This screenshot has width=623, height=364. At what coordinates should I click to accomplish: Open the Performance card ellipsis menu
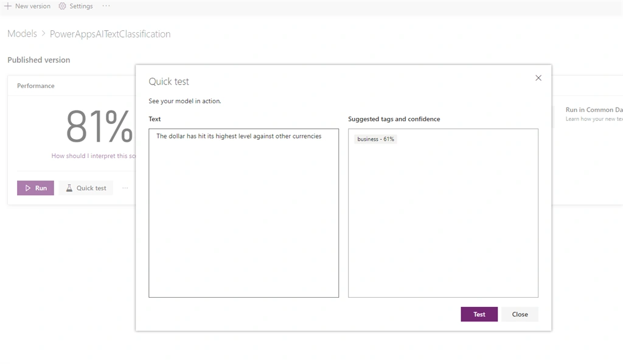point(125,188)
